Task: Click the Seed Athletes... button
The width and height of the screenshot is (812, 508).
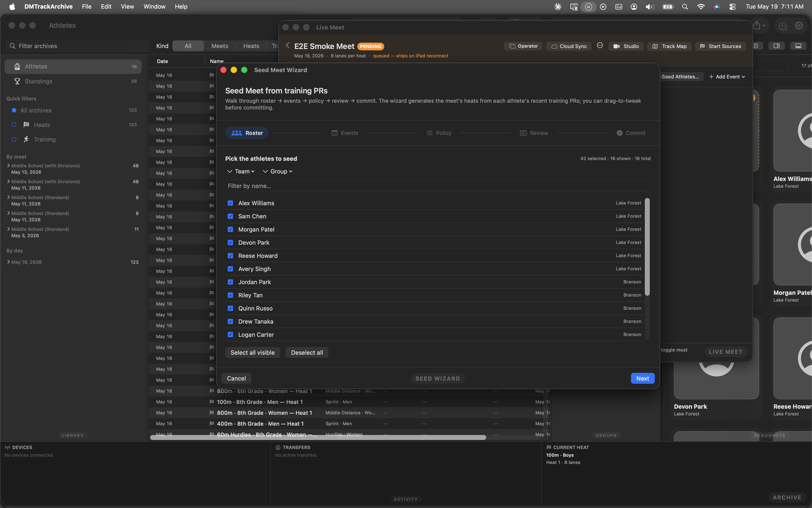Action: [681, 77]
